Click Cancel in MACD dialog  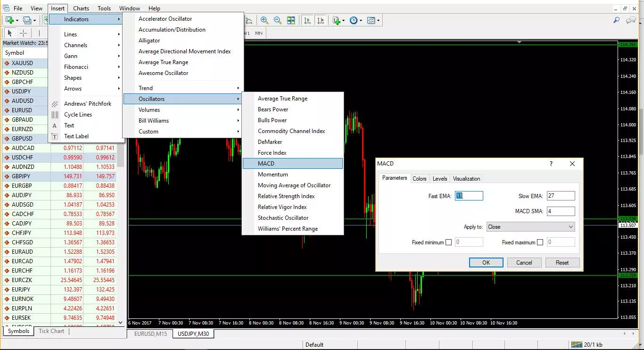pos(524,263)
